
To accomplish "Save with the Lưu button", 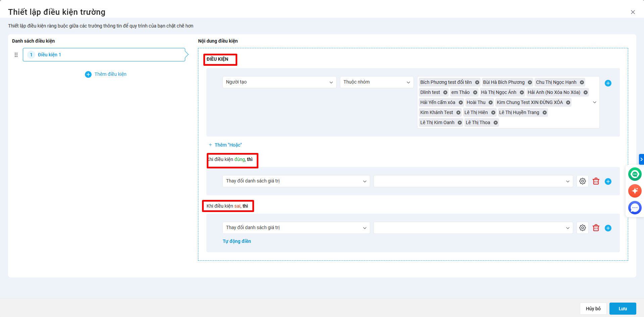I will click(623, 309).
